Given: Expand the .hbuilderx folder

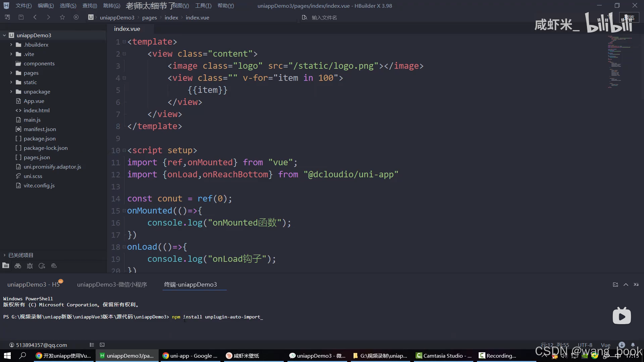Looking at the screenshot, I should point(11,45).
